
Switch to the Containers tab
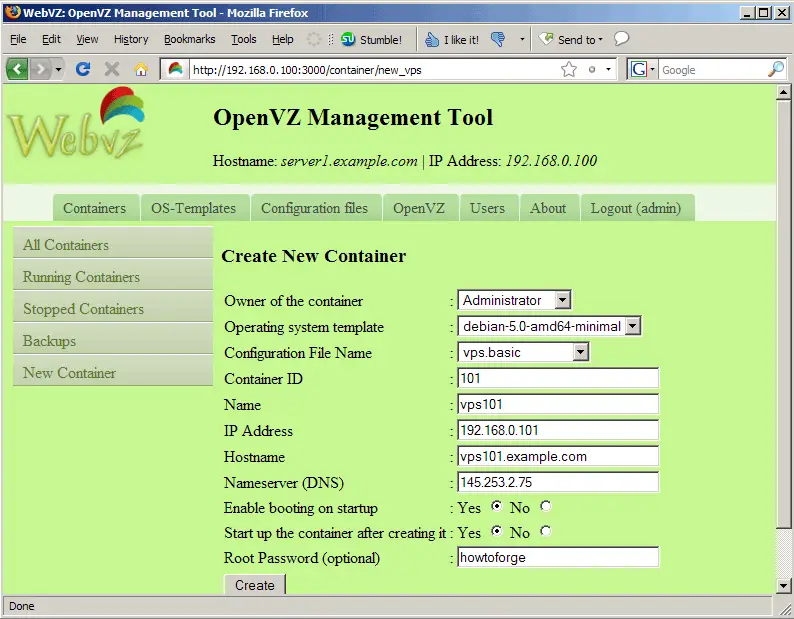point(95,208)
